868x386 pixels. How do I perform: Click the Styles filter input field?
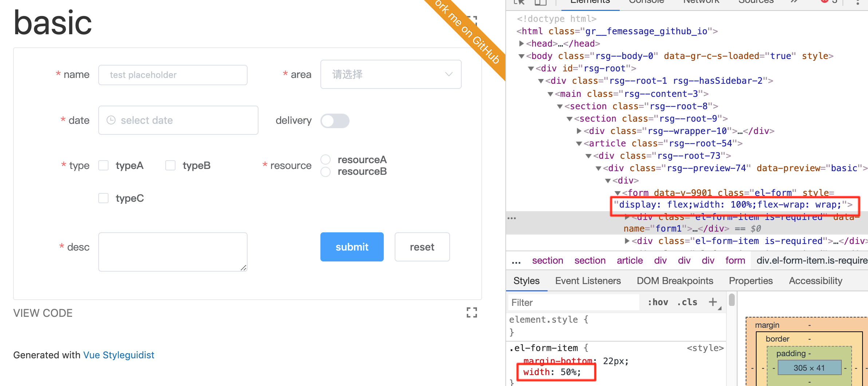click(572, 302)
